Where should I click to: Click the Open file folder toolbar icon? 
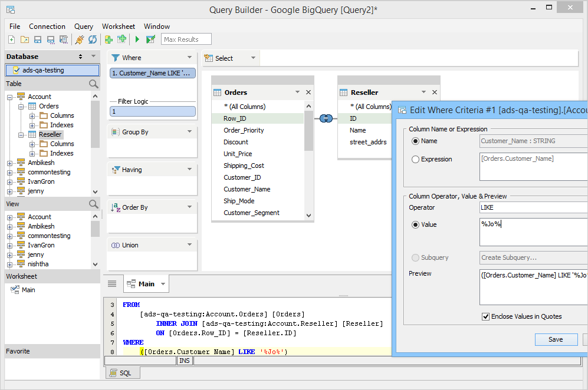25,39
